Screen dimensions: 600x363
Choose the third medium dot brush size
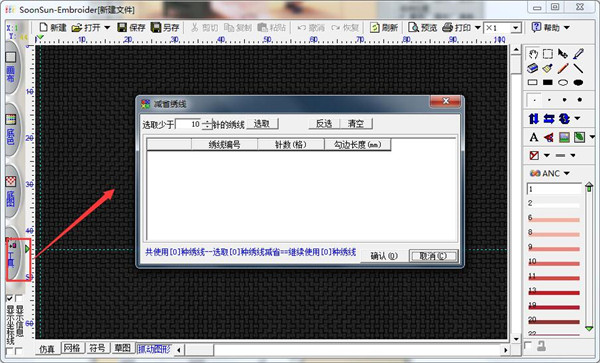click(x=564, y=100)
